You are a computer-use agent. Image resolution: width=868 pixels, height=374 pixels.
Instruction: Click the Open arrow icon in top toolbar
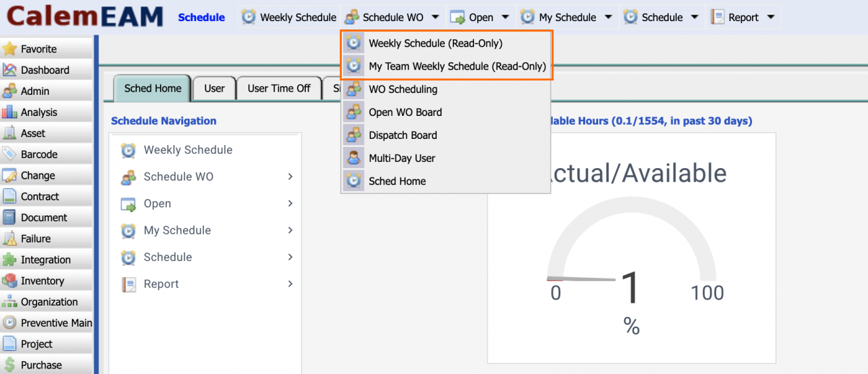pos(458,17)
